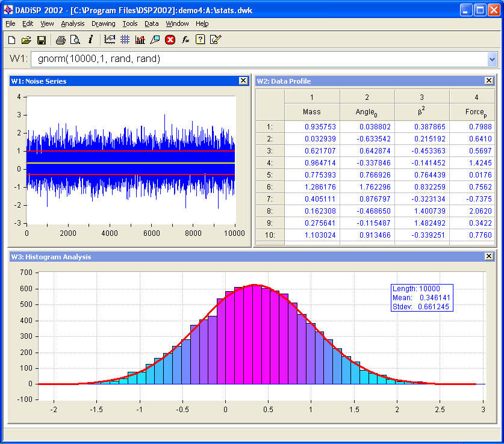
Task: Click the red X stop icon
Action: pyautogui.click(x=170, y=40)
